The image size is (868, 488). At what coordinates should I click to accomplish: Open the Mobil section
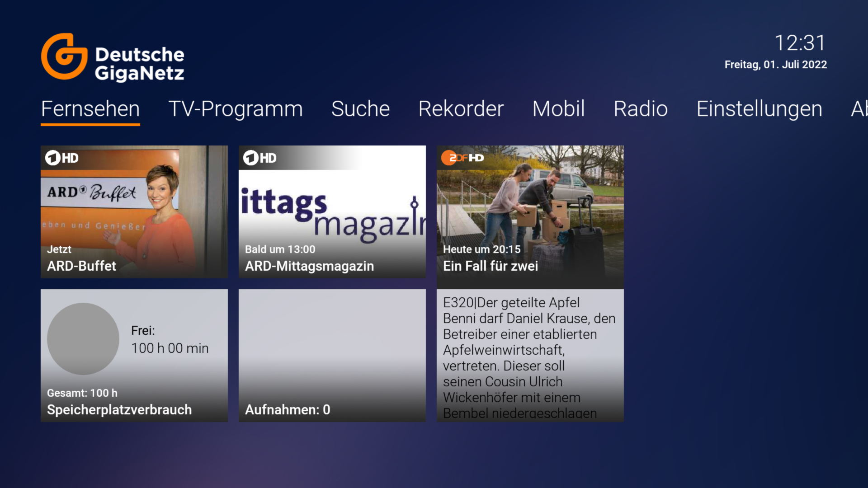point(558,108)
